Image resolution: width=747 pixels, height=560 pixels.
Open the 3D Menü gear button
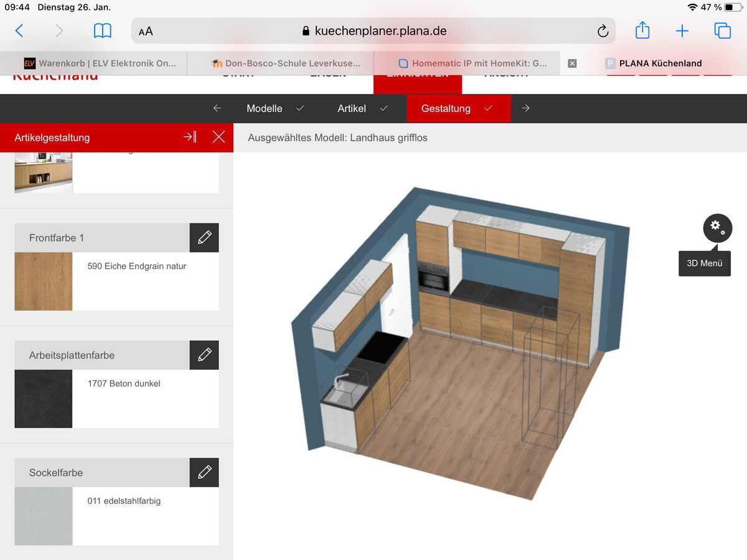pos(717,228)
